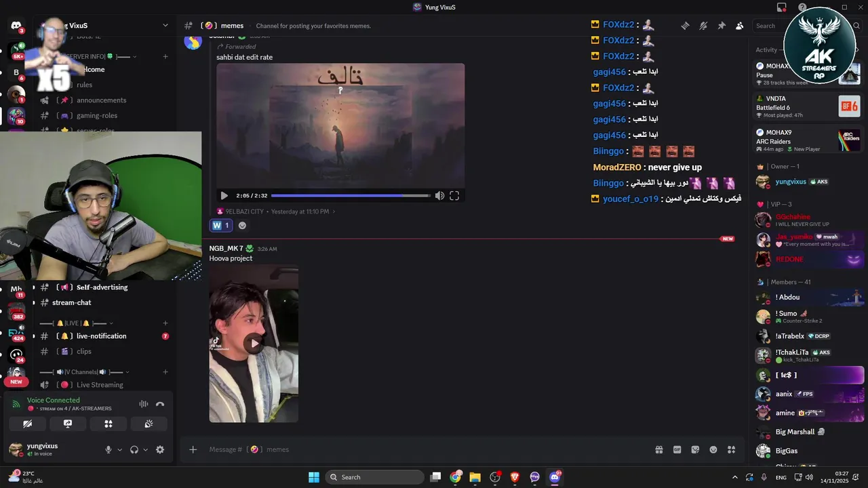Play the Hoova project TikTok video
The image size is (868, 488).
254,344
